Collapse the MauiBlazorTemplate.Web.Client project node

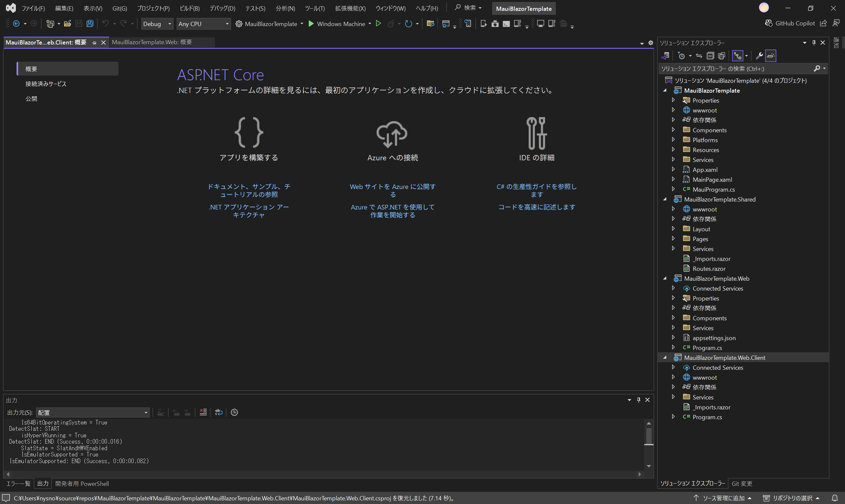click(665, 357)
